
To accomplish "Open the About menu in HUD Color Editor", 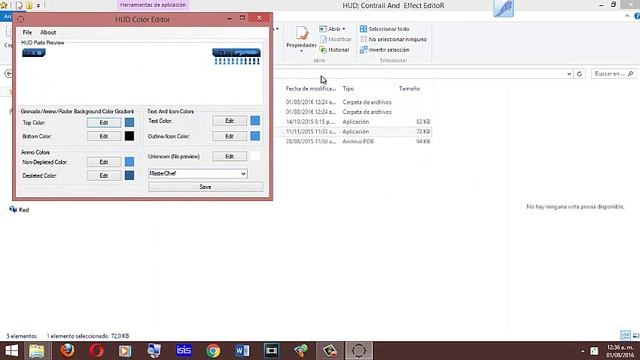I will click(x=48, y=32).
